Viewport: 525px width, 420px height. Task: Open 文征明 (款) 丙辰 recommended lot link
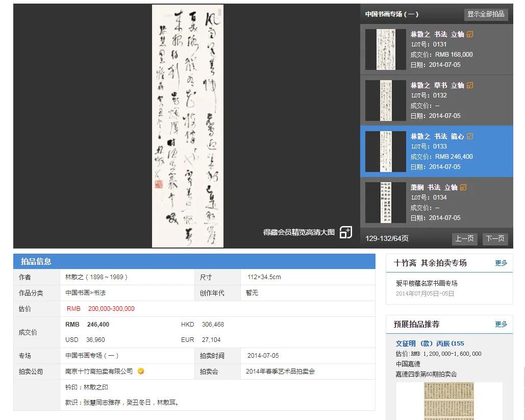pos(430,343)
